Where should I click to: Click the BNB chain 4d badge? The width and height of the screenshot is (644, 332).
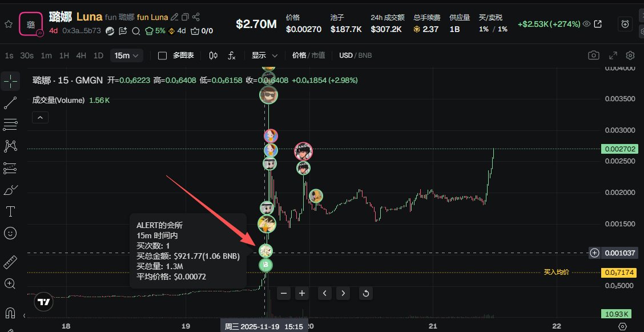click(x=177, y=31)
